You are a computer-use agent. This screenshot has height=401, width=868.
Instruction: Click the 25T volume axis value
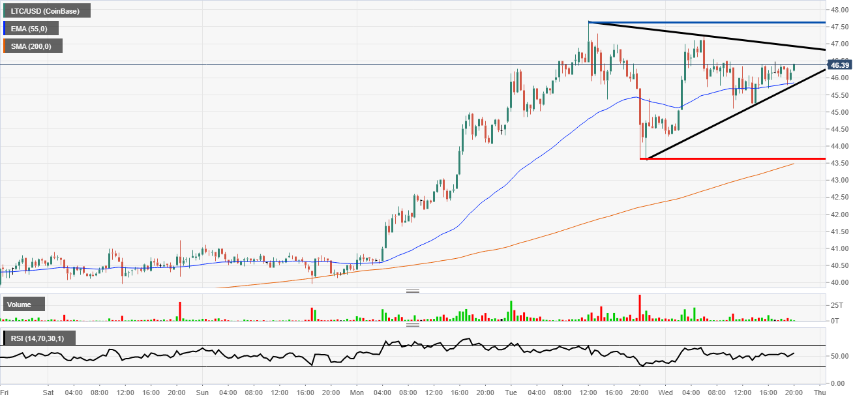point(836,305)
